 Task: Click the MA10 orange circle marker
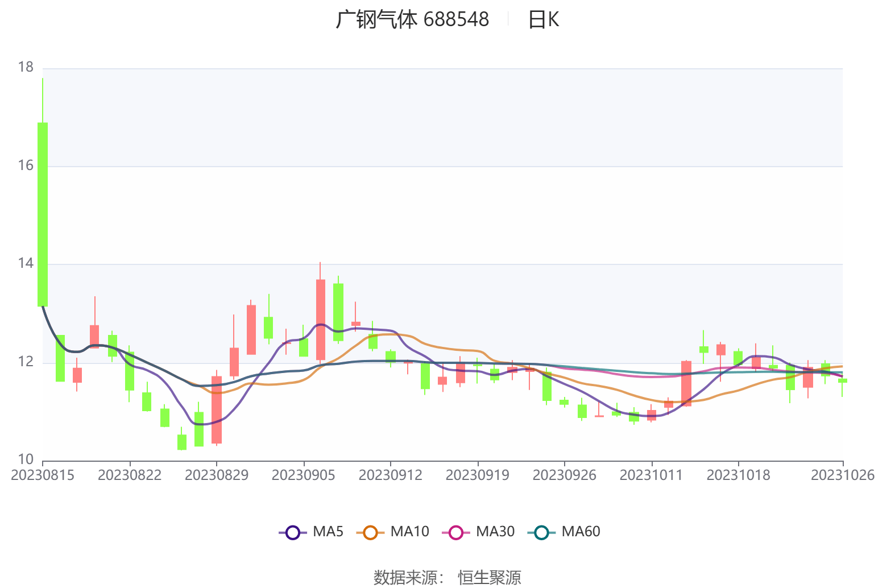click(x=370, y=533)
